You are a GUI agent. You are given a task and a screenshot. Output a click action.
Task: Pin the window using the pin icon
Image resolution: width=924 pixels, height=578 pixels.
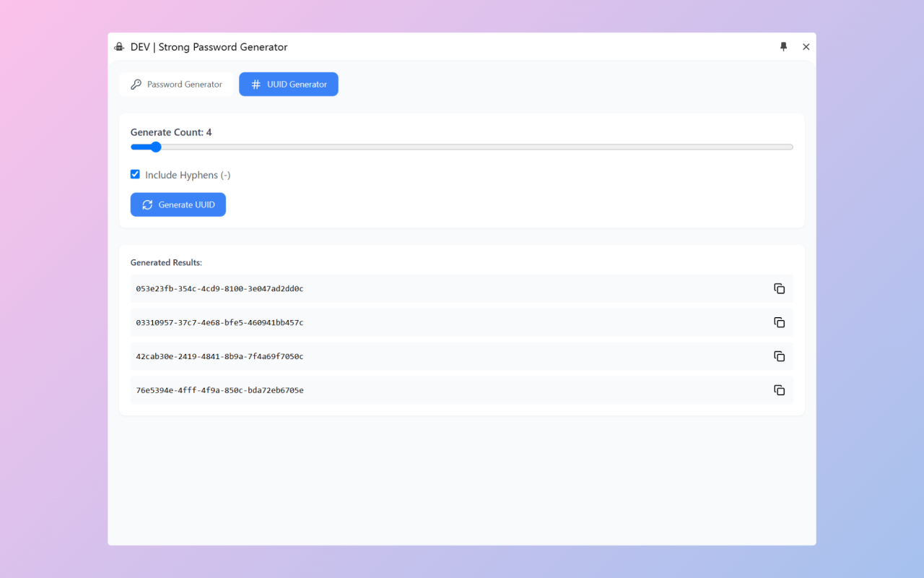(x=784, y=47)
